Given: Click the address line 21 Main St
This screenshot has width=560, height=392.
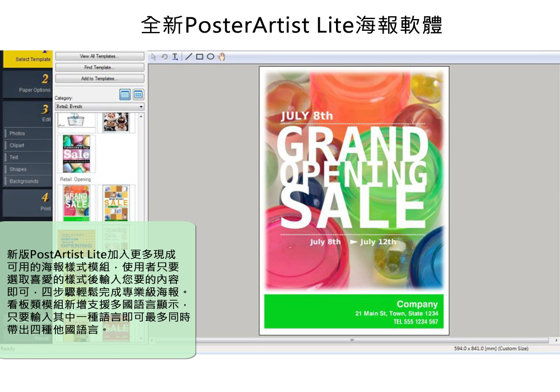Looking at the screenshot, I should click(396, 314).
